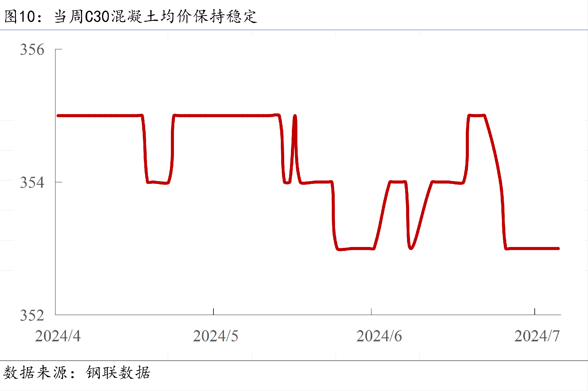Click the bottom of the first dip in April
588x391 pixels.
click(158, 182)
